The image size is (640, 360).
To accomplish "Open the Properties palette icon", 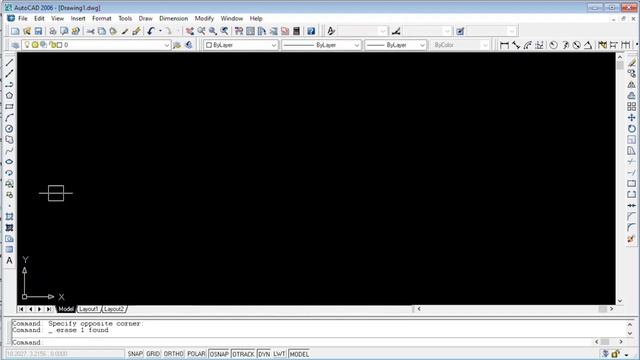I will tap(239, 31).
